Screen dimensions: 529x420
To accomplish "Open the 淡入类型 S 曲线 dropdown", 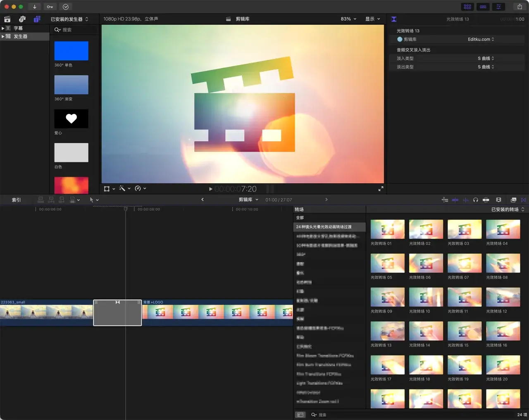I will 486,58.
